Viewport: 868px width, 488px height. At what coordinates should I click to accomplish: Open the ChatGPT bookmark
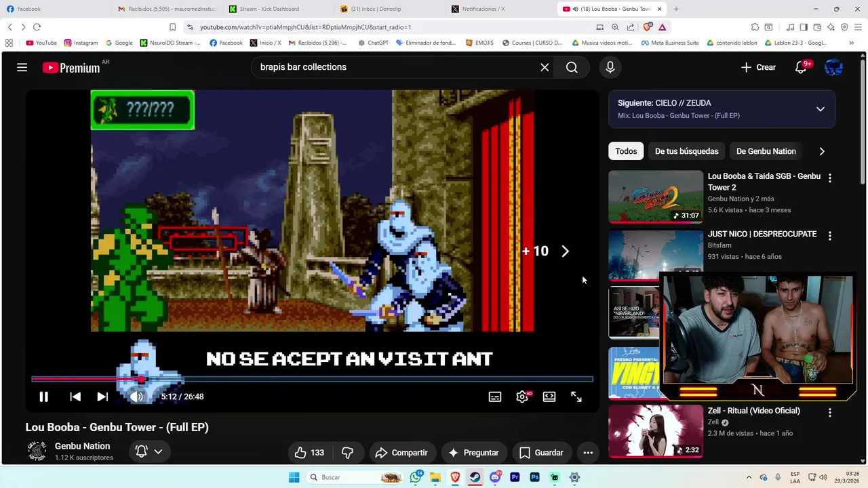click(x=372, y=43)
